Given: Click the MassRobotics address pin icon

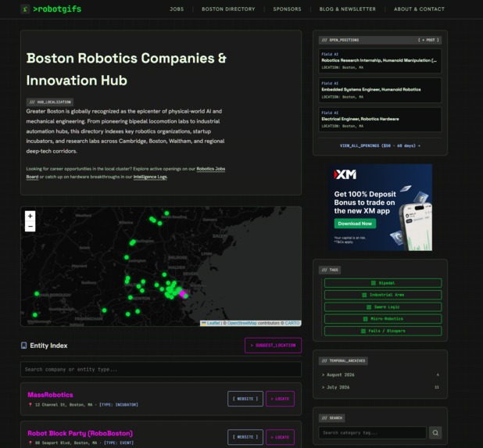Looking at the screenshot, I should click(x=30, y=404).
